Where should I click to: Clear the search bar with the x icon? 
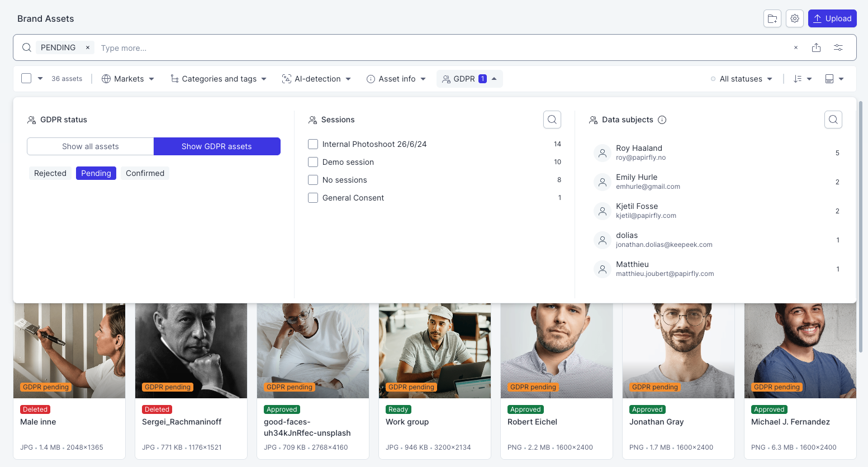click(x=796, y=47)
